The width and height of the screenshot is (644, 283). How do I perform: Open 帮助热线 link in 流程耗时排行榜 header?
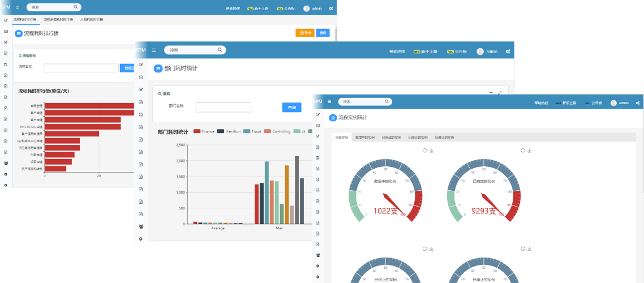(x=233, y=8)
